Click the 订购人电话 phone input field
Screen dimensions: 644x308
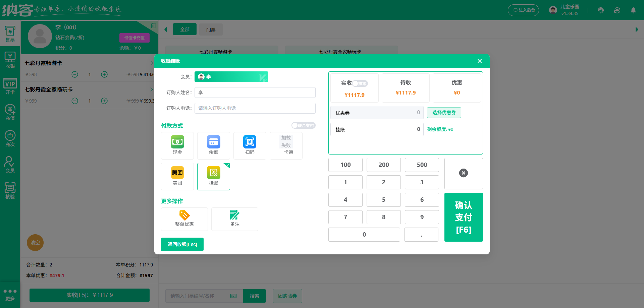(255, 108)
